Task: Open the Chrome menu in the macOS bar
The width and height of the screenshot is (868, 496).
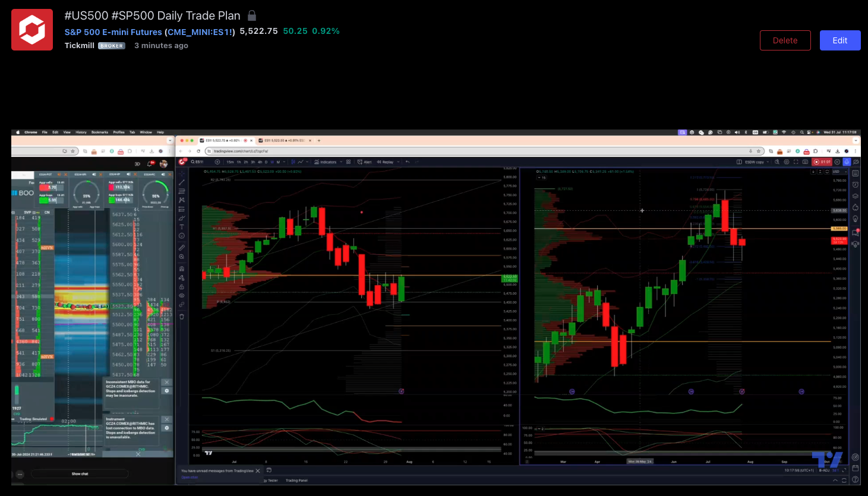Action: [x=31, y=132]
